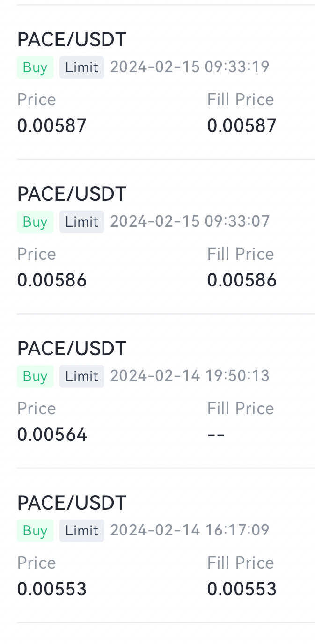Click the empty Fill Price dashes
This screenshot has width=315, height=644.
[x=216, y=435]
